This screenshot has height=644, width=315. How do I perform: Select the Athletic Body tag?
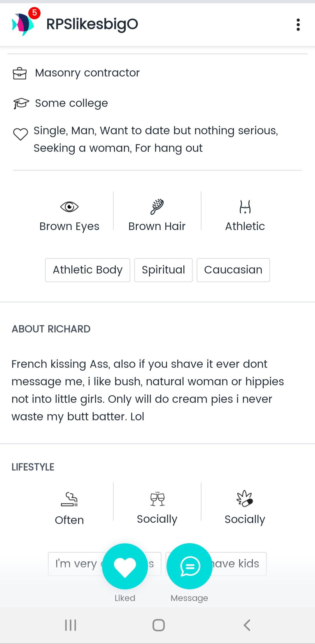pos(87,270)
